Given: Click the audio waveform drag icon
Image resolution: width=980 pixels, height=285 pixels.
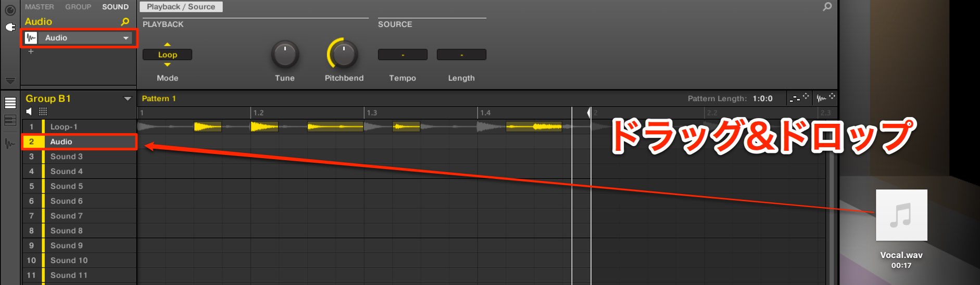Looking at the screenshot, I should tap(825, 98).
